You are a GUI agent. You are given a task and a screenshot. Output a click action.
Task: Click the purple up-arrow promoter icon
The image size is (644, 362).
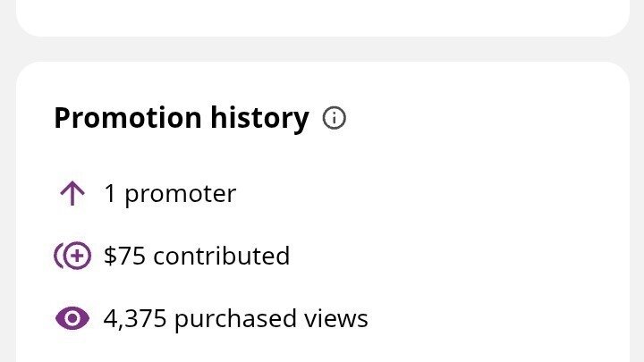[x=72, y=194]
